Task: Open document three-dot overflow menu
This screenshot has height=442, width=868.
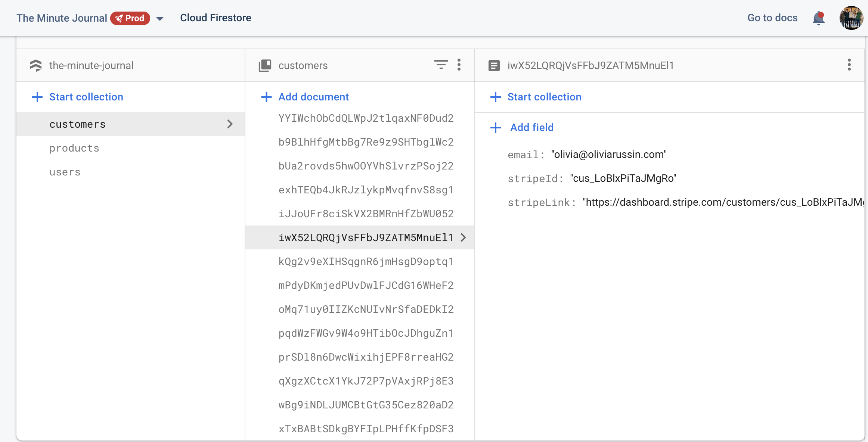Action: pos(849,65)
